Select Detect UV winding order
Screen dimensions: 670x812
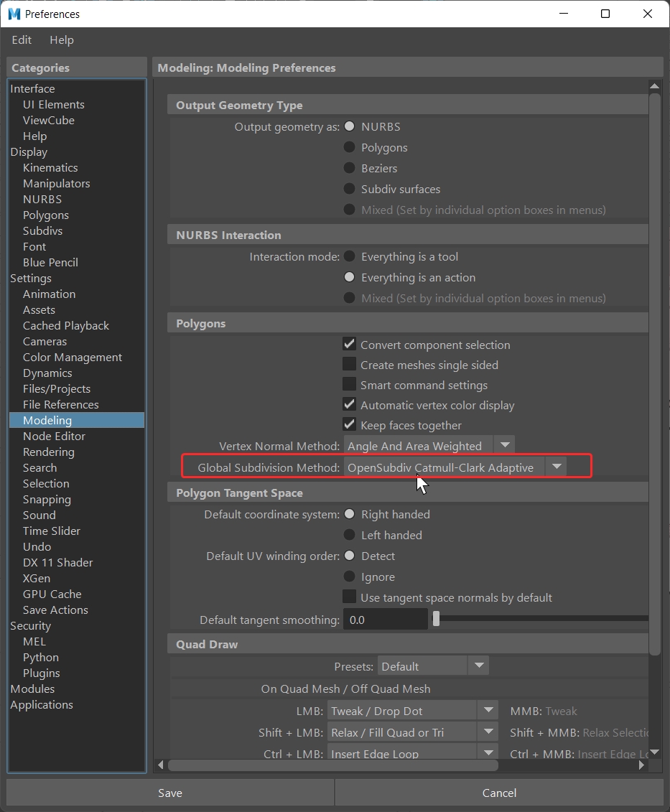(350, 556)
